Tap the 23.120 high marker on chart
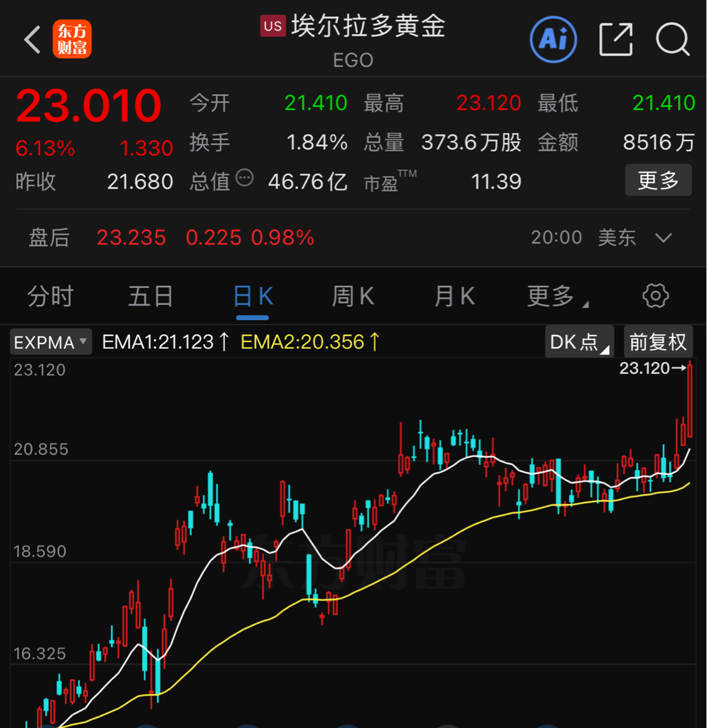This screenshot has width=707, height=728. 652,369
